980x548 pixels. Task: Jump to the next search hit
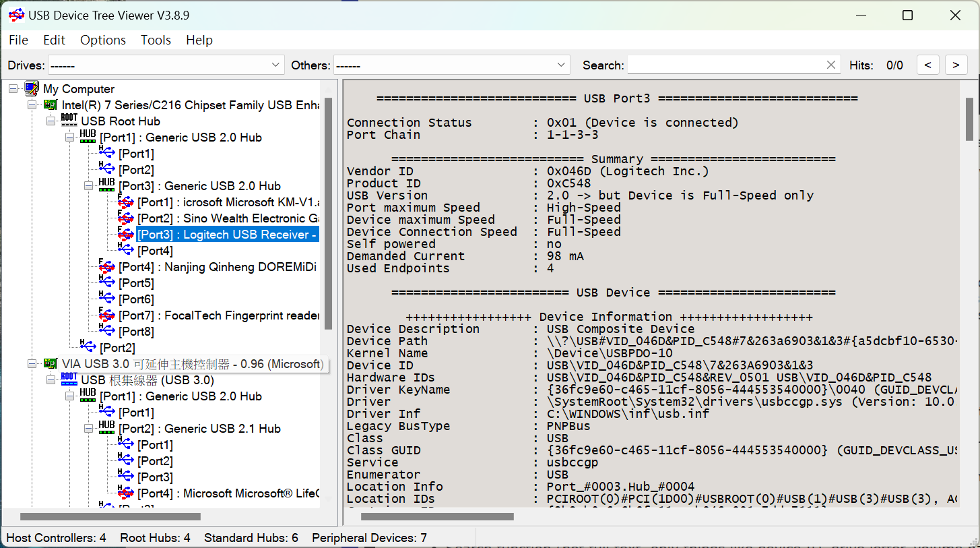click(x=956, y=65)
